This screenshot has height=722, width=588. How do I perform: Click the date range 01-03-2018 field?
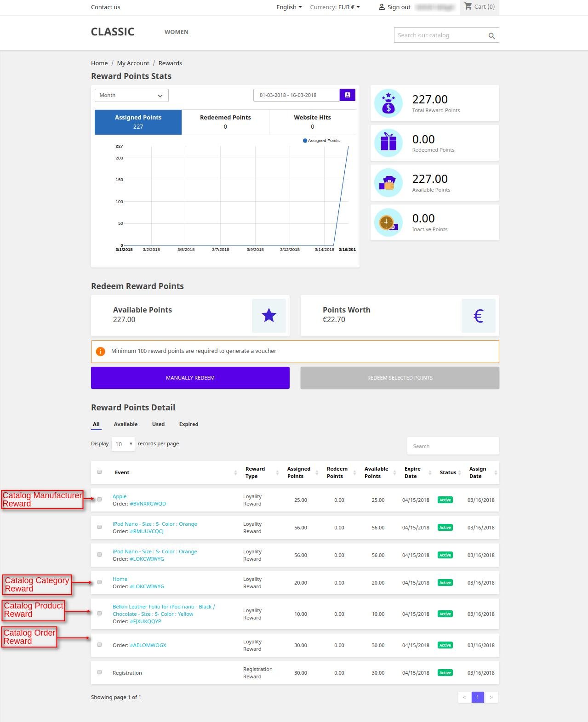click(297, 95)
